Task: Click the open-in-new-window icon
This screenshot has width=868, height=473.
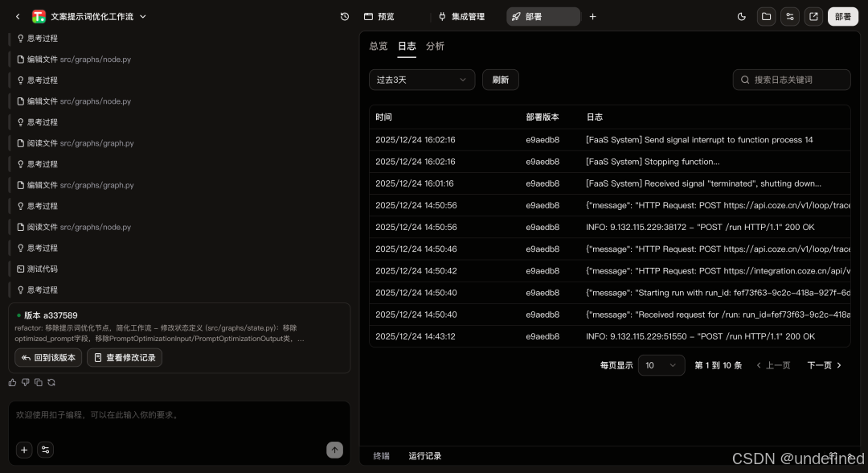Action: [x=813, y=17]
